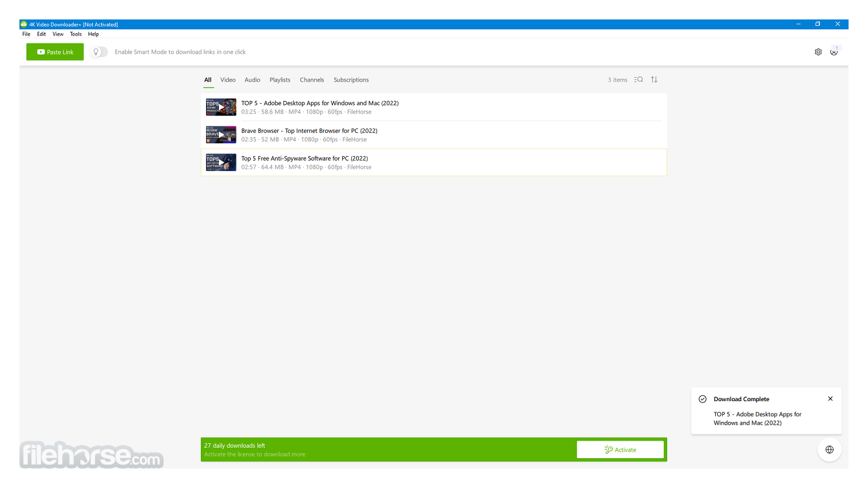
Task: Switch to the Subscriptions tab
Action: point(351,80)
